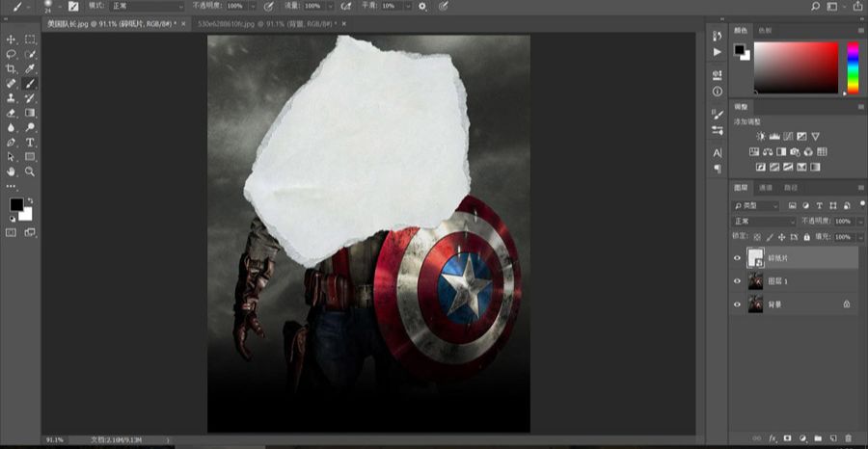Image resolution: width=868 pixels, height=449 pixels.
Task: Add a Photo Filter adjustment
Action: [x=795, y=151]
